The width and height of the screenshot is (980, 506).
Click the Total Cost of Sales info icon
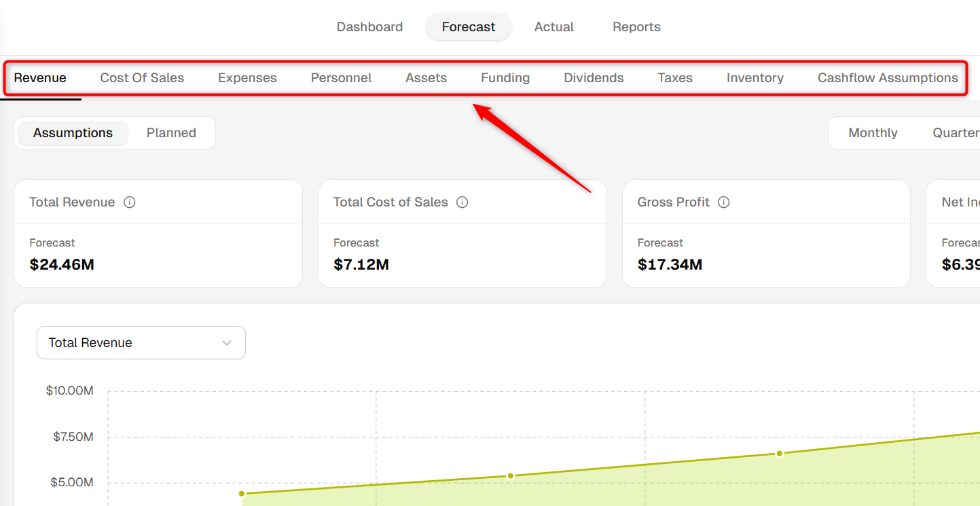(x=462, y=202)
